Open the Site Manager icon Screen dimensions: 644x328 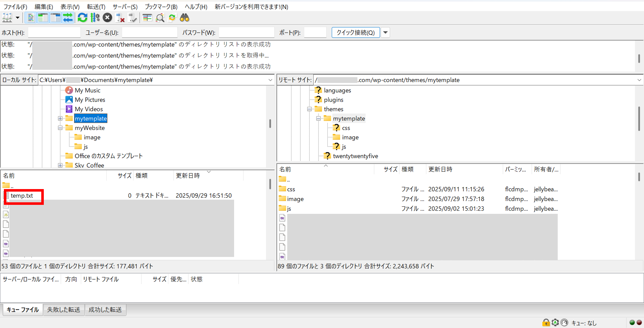pos(7,18)
